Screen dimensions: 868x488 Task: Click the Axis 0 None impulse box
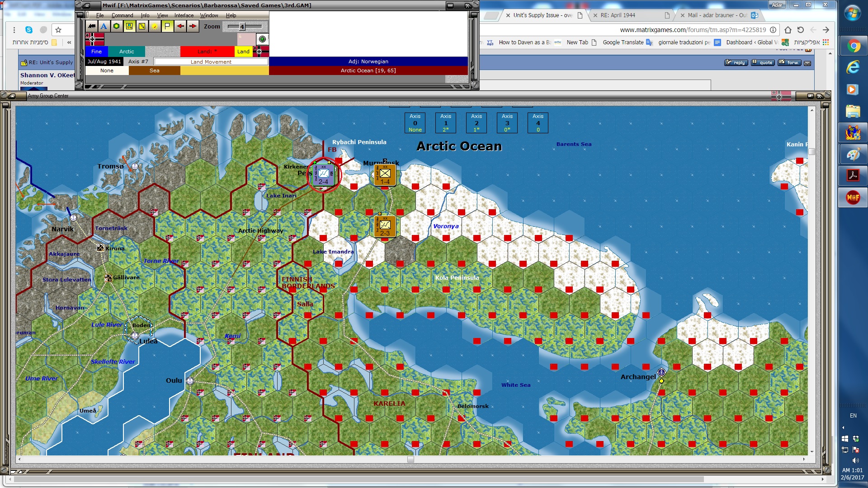coord(415,123)
